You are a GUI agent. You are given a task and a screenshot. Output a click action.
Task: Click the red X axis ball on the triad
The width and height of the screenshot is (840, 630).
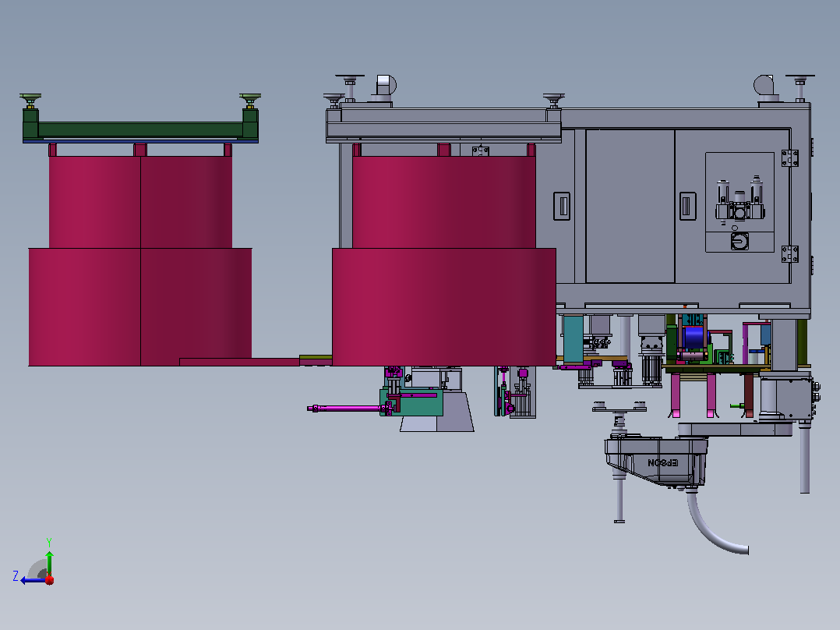(49, 579)
